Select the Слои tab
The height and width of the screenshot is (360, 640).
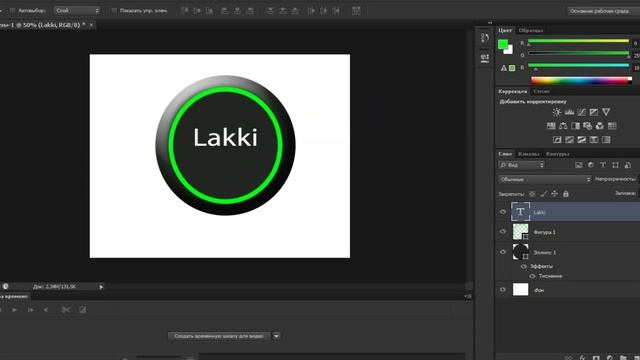point(505,154)
